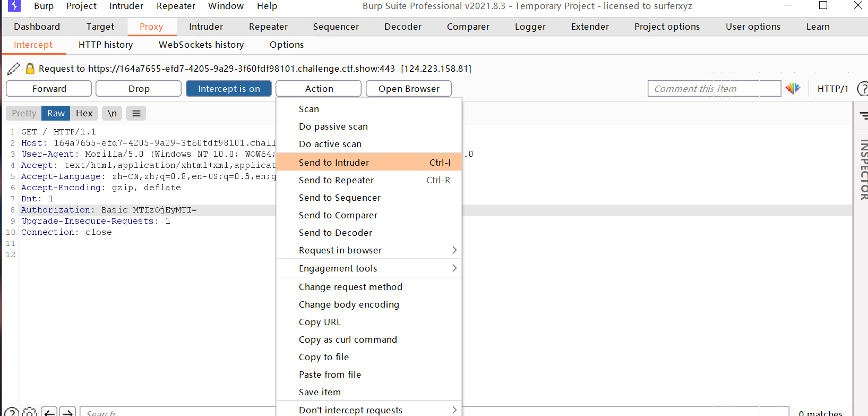Image resolution: width=868 pixels, height=416 pixels.
Task: Switch to Dashboard tab
Action: click(37, 27)
